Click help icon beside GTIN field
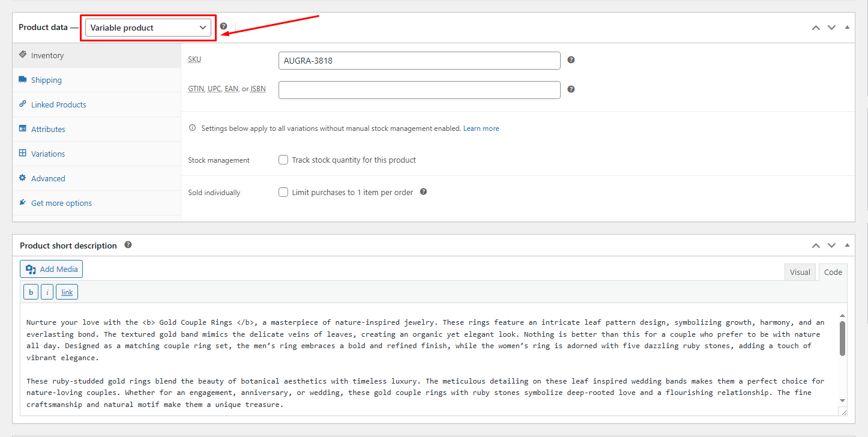This screenshot has height=437, width=868. click(x=571, y=89)
